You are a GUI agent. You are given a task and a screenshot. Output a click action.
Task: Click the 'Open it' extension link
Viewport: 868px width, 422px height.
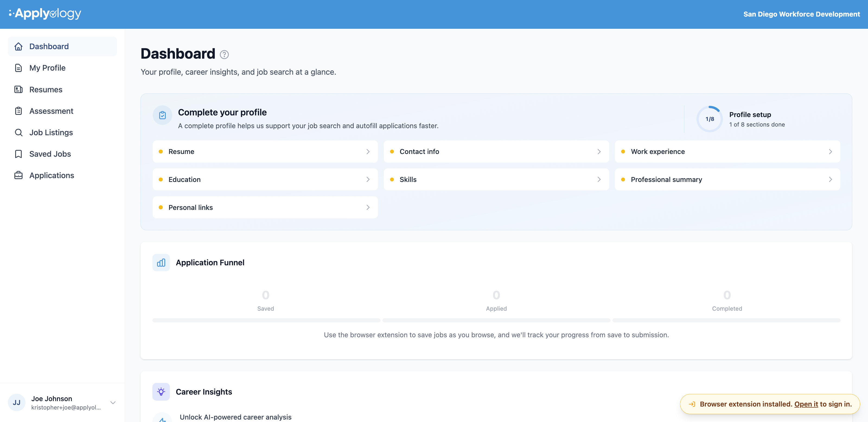(806, 404)
